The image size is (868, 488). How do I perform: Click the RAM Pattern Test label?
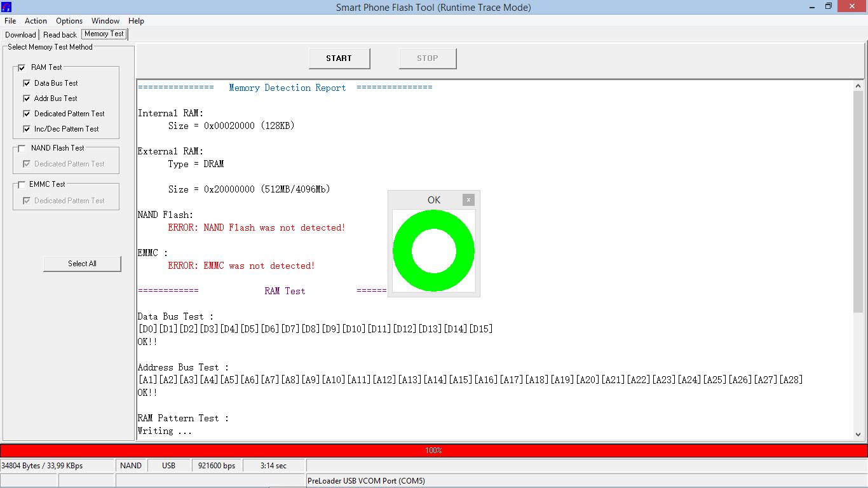(x=183, y=418)
